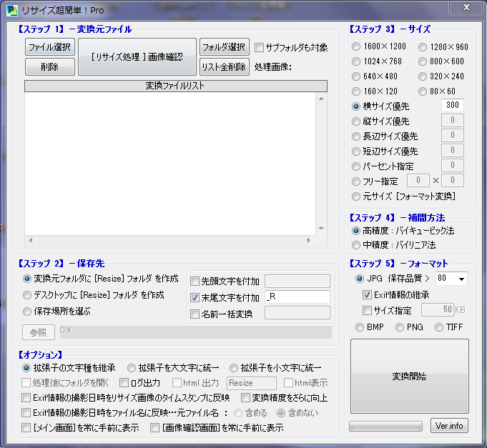Enable ログ出力 checkbox
The width and height of the screenshot is (487, 448).
pyautogui.click(x=124, y=383)
